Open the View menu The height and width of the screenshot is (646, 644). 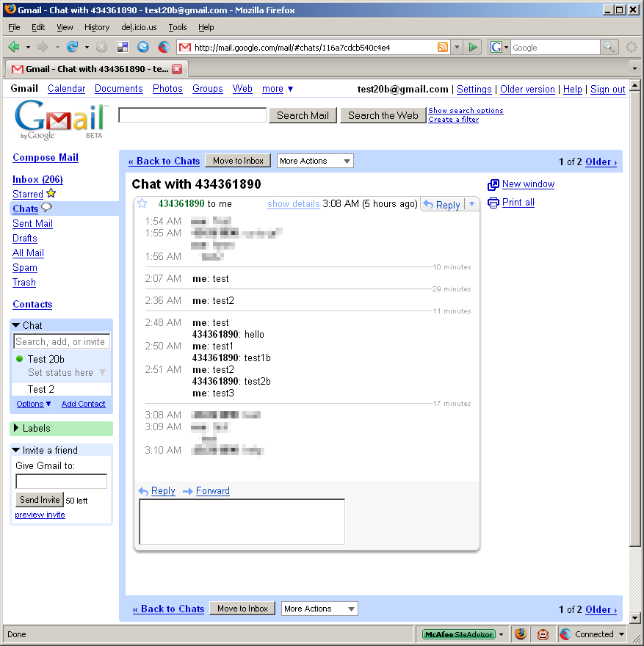tap(65, 27)
